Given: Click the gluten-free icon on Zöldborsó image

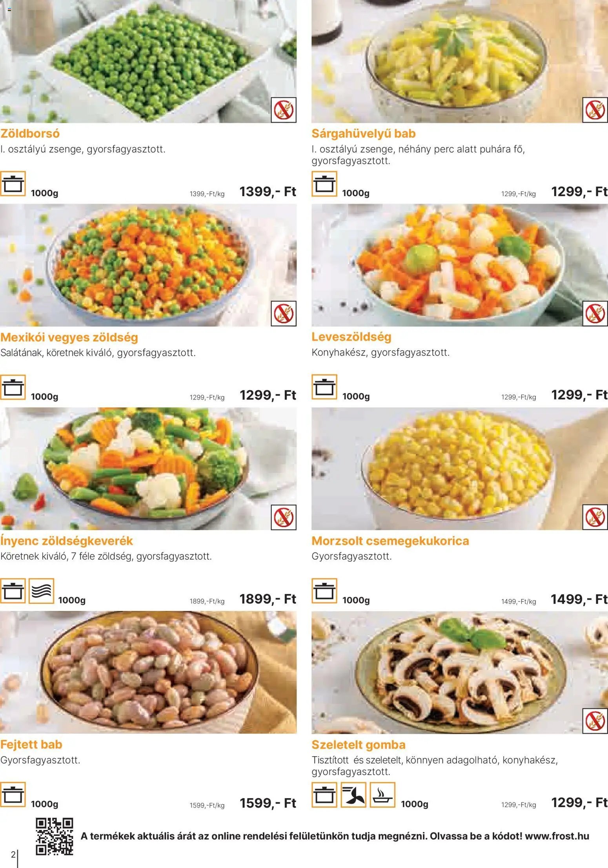Looking at the screenshot, I should (x=284, y=110).
